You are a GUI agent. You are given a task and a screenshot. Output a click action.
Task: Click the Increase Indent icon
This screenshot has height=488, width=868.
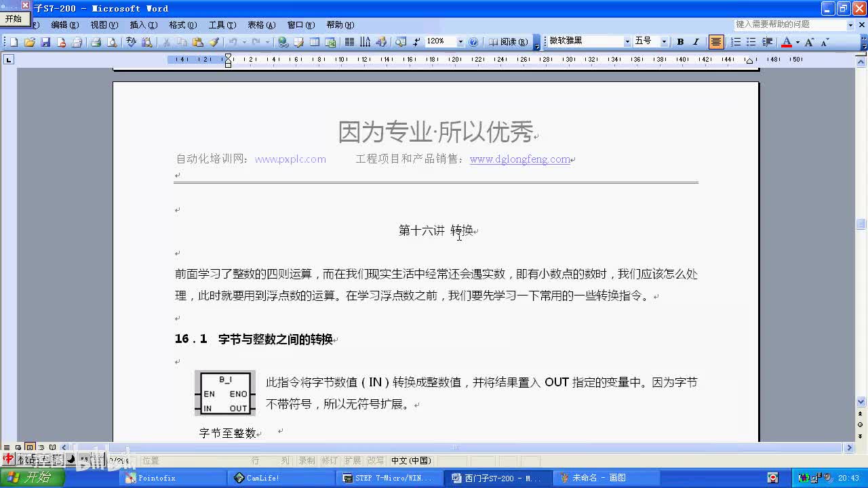[x=768, y=42]
